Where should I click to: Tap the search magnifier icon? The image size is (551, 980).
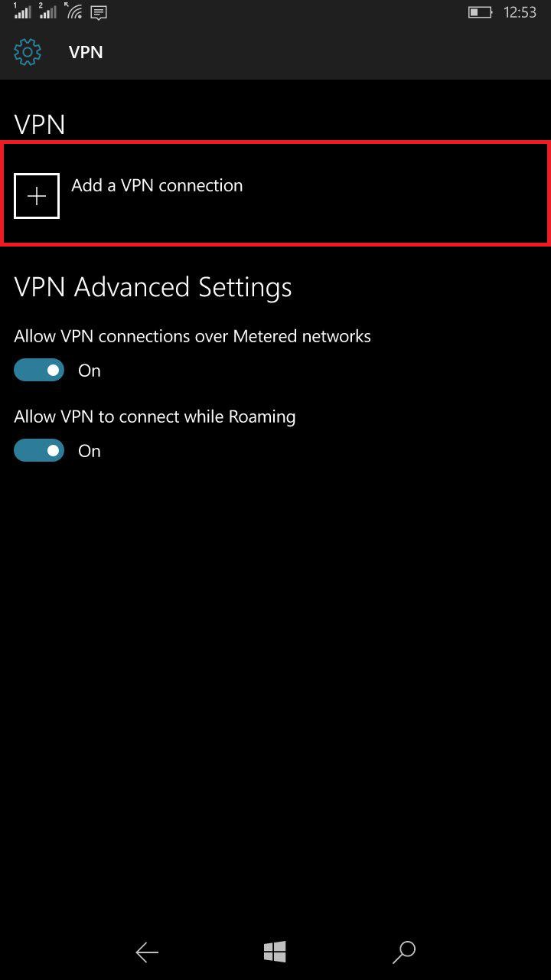[x=403, y=952]
